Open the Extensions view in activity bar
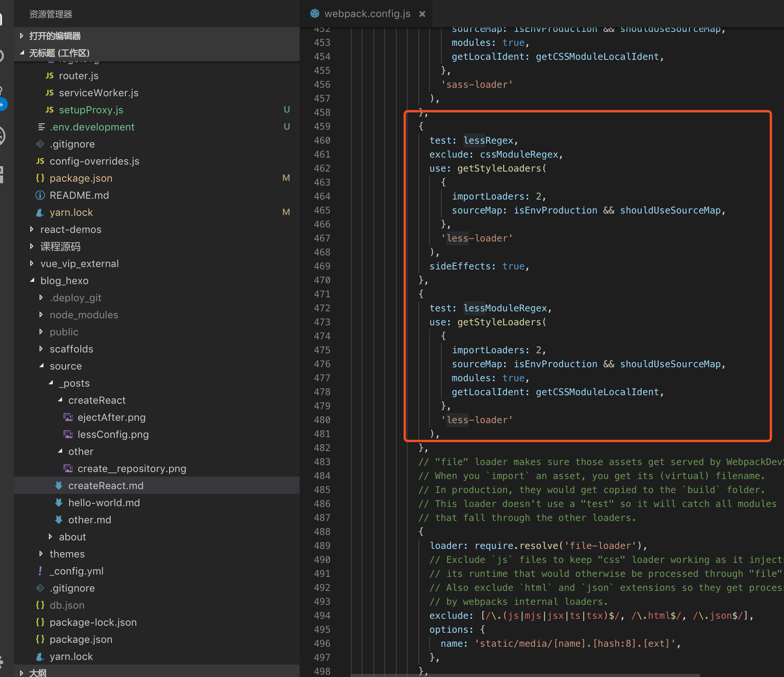 pyautogui.click(x=2, y=175)
